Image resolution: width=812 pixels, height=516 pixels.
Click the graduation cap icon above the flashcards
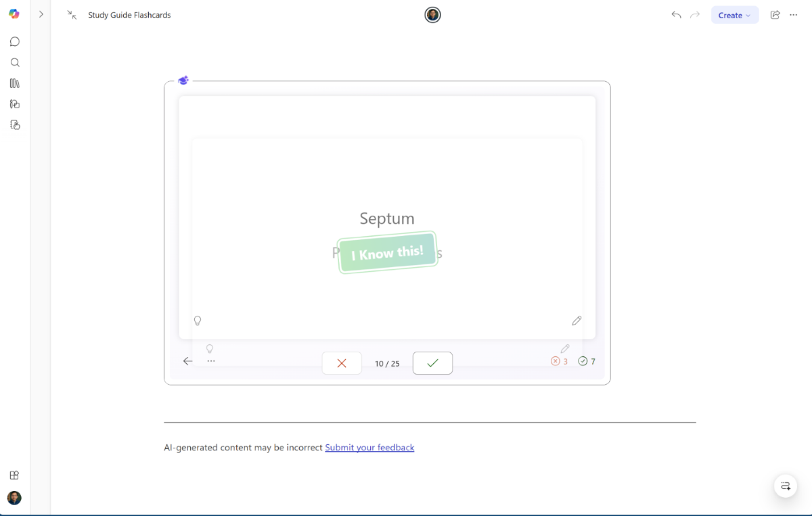click(183, 80)
